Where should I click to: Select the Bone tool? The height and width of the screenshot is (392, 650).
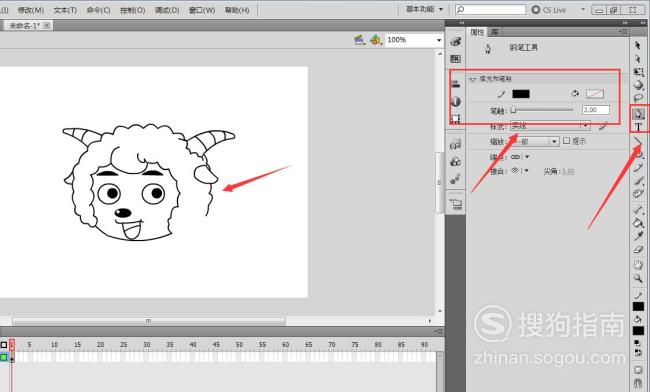point(638,210)
